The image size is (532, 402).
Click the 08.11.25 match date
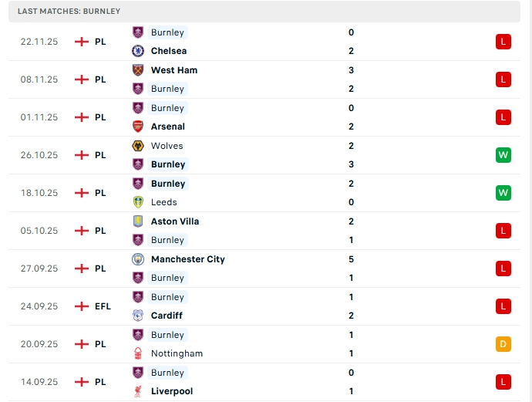click(39, 79)
